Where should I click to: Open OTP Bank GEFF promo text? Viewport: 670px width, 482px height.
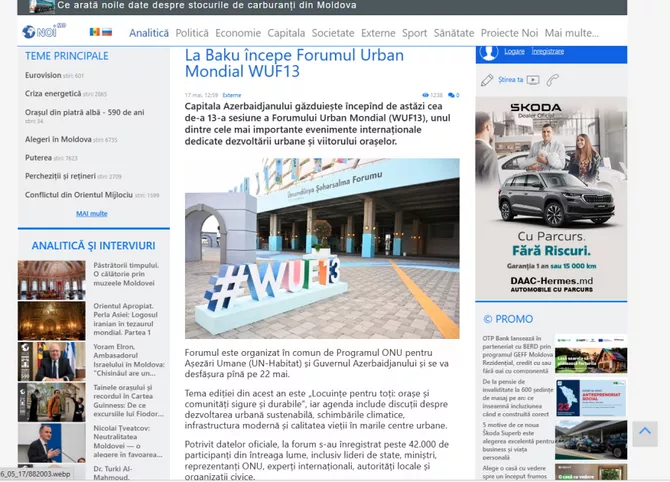coord(518,355)
